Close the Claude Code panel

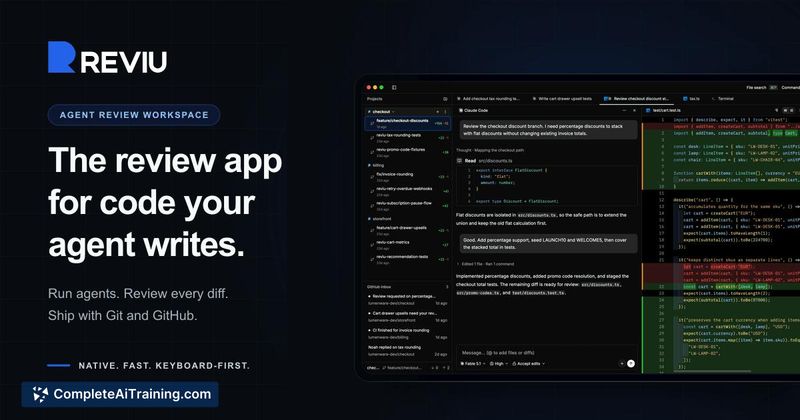pyautogui.click(x=634, y=110)
